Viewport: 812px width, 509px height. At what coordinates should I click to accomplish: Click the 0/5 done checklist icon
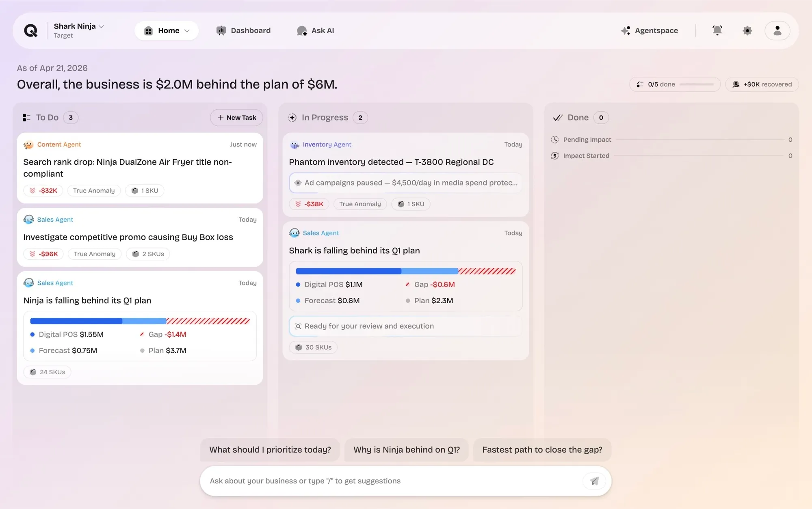640,84
